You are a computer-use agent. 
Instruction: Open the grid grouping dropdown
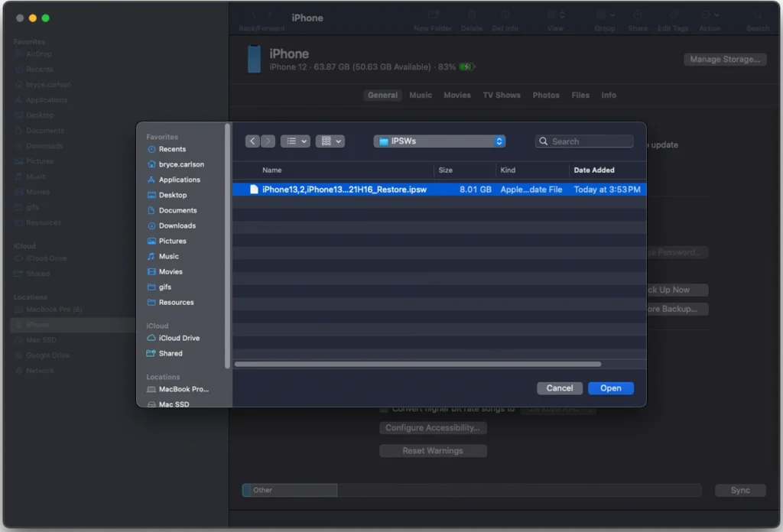click(x=330, y=141)
